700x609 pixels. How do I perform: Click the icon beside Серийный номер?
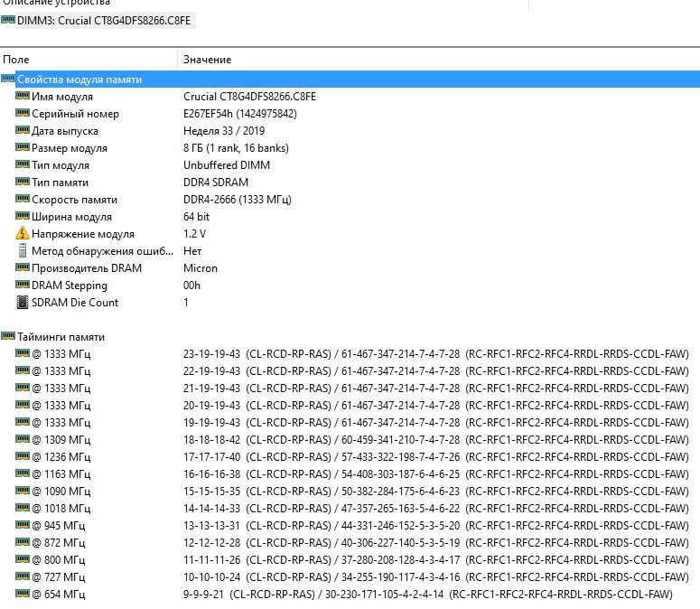click(23, 113)
